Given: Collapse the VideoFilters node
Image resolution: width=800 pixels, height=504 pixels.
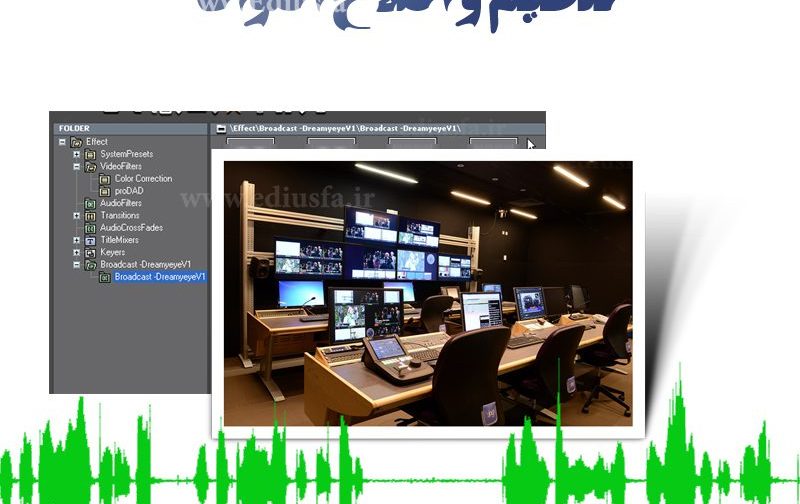Looking at the screenshot, I should click(x=77, y=166).
